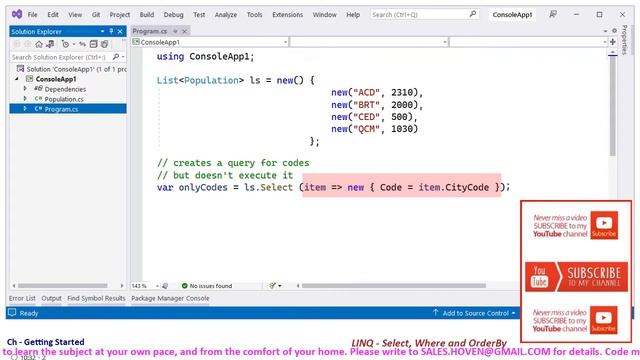Click the Solution 'ConsoleApp1' node icon

pos(20,69)
